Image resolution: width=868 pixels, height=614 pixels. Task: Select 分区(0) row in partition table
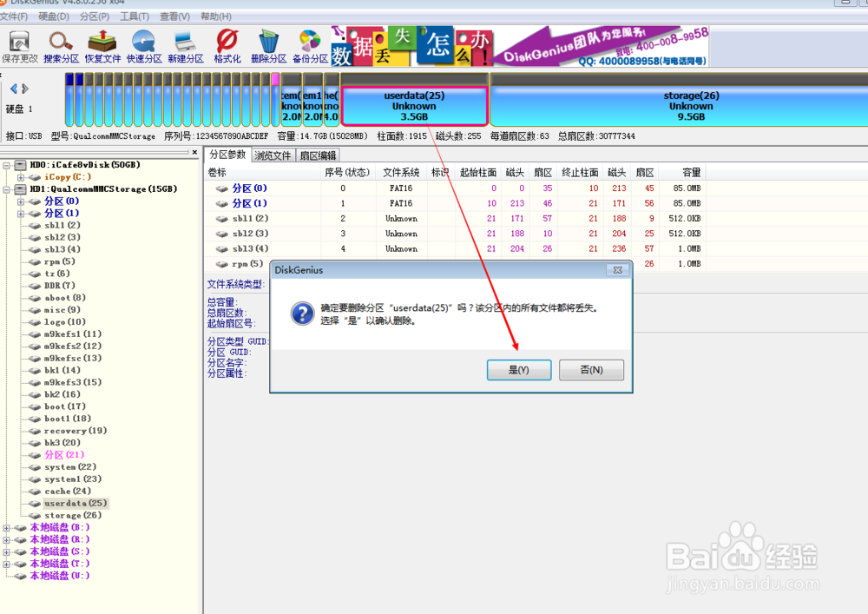[x=454, y=188]
